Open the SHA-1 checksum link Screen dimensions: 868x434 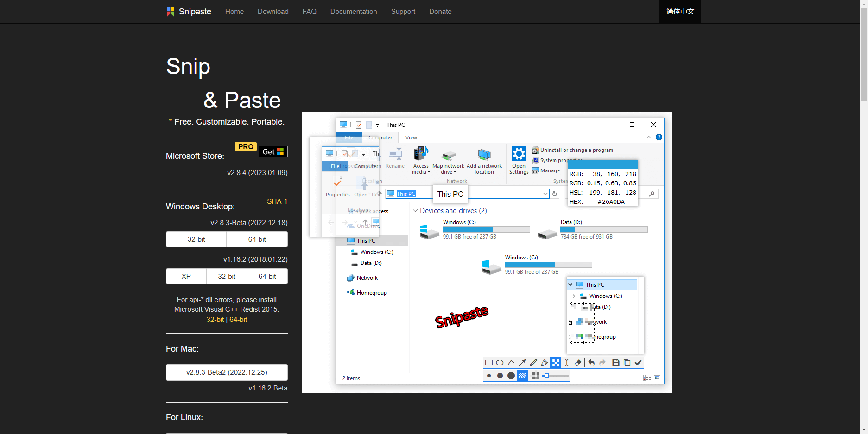(x=277, y=201)
